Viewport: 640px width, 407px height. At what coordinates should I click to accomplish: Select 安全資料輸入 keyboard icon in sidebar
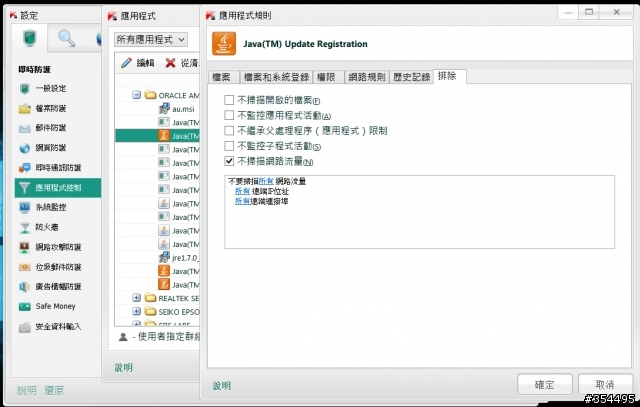tap(24, 327)
